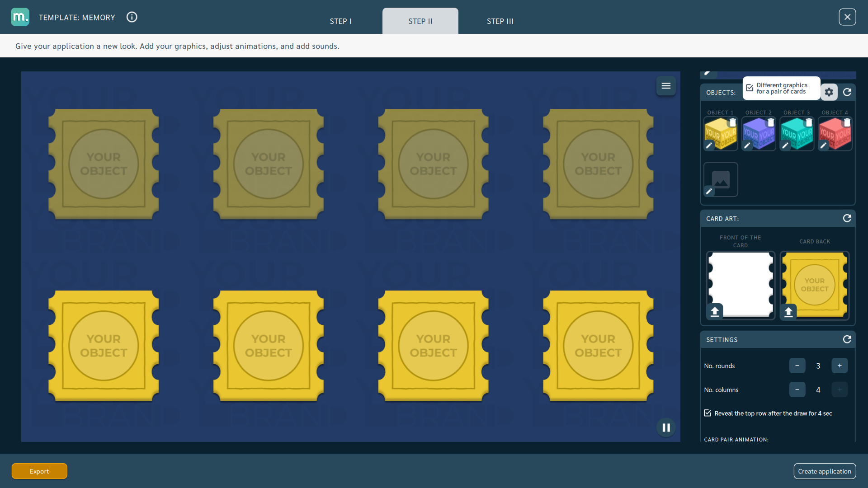Select the white front of the card preview

click(x=741, y=285)
